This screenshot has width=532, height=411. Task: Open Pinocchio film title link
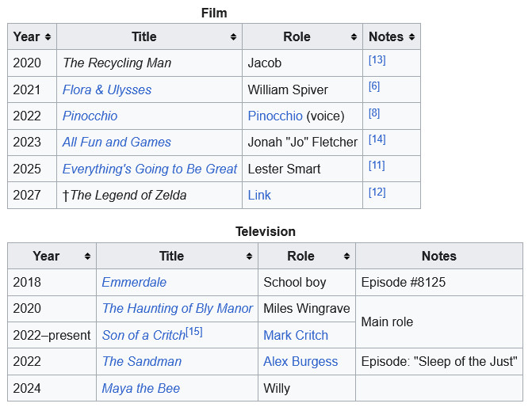point(90,116)
